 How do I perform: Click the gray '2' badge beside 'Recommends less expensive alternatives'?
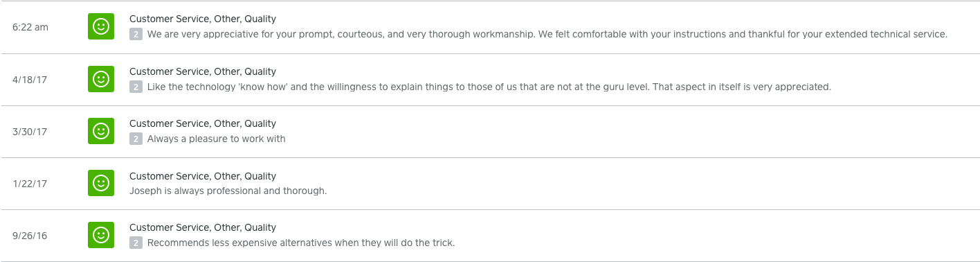click(x=136, y=243)
